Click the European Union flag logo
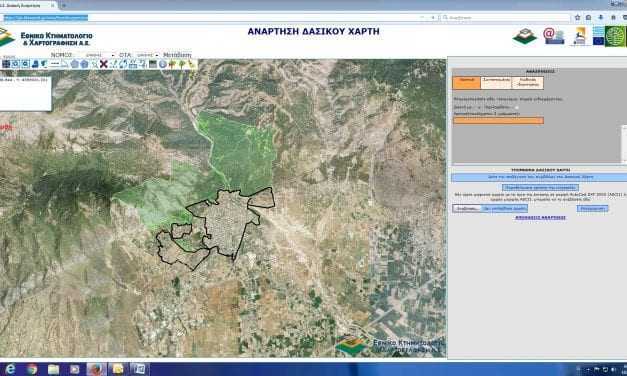Screen dimensions: 627x376 pos(598,36)
